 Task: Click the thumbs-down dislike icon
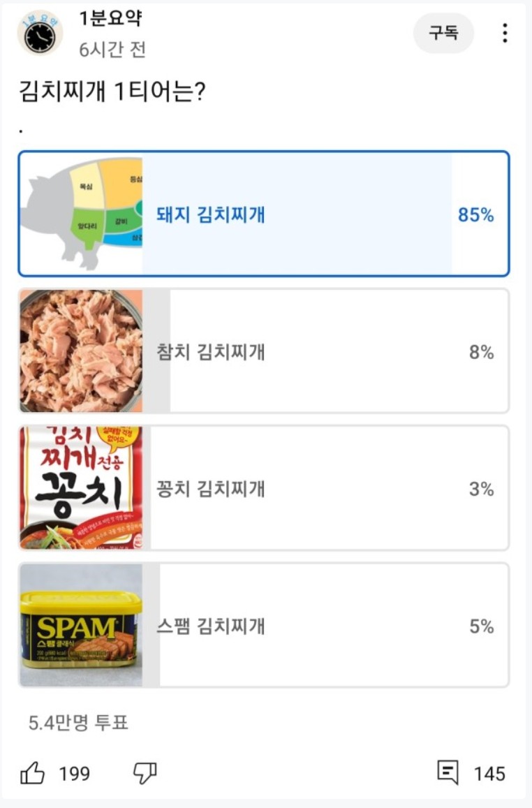point(145,773)
